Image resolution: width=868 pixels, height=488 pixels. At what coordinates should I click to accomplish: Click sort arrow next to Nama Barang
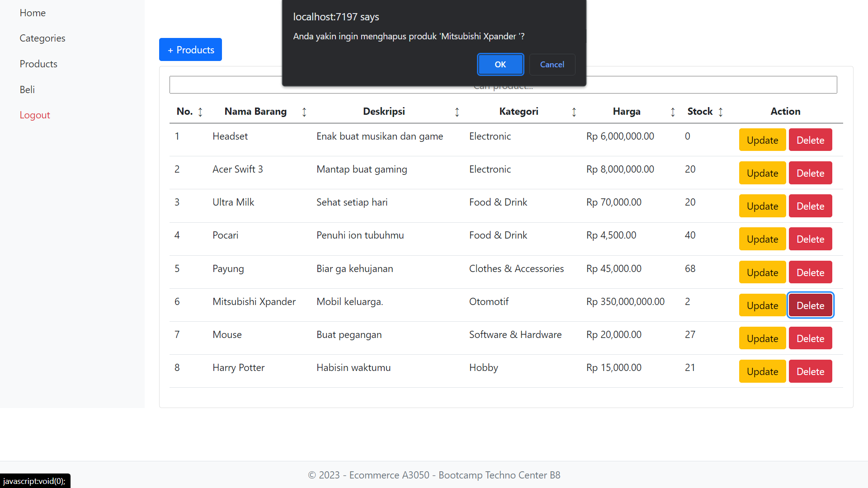[x=304, y=112]
